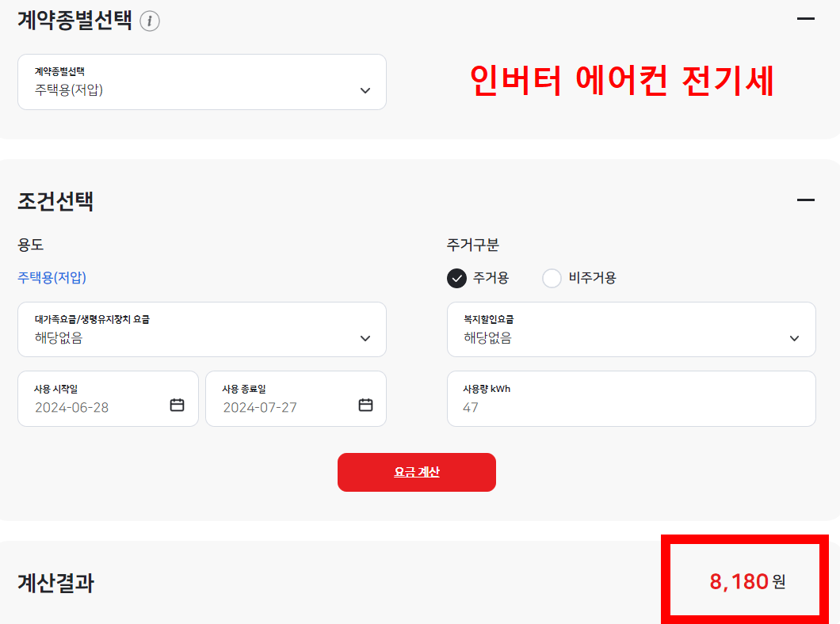
Task: Open the 복지할인요금 dropdown
Action: [631, 330]
